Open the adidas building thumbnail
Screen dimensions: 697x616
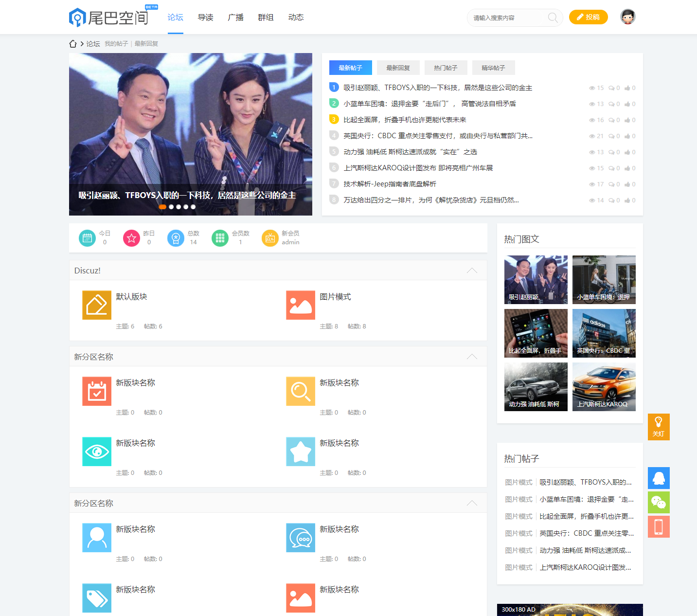tap(604, 333)
